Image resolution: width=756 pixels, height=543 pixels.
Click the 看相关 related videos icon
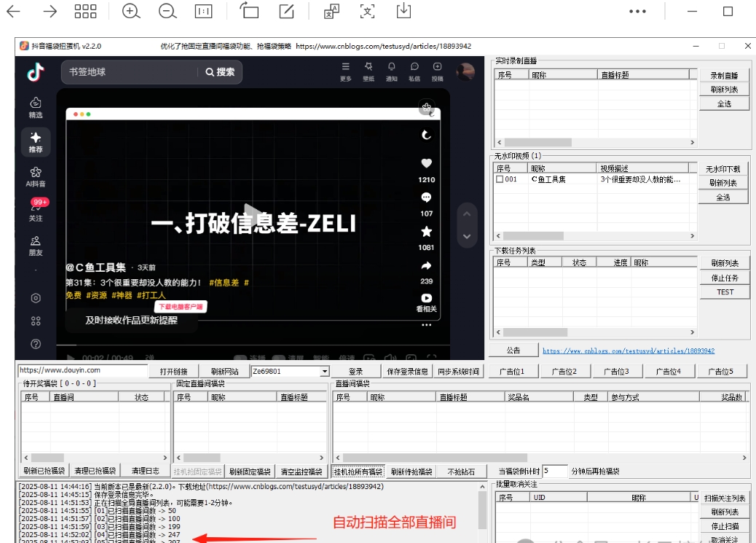426,302
